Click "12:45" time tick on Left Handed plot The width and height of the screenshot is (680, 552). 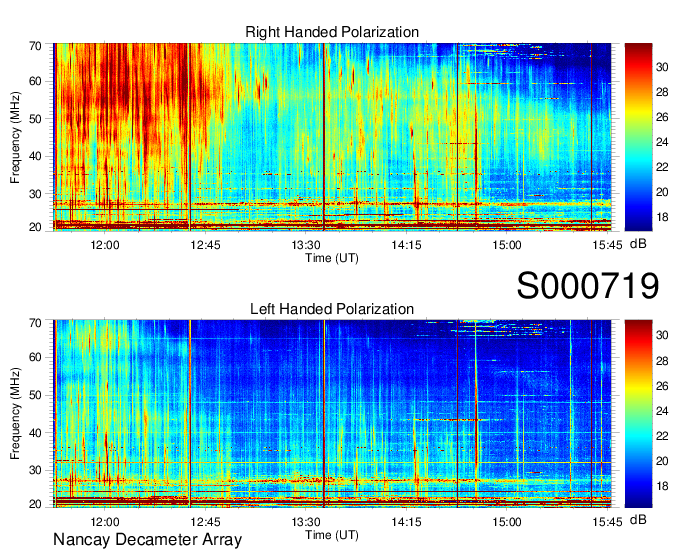point(206,522)
